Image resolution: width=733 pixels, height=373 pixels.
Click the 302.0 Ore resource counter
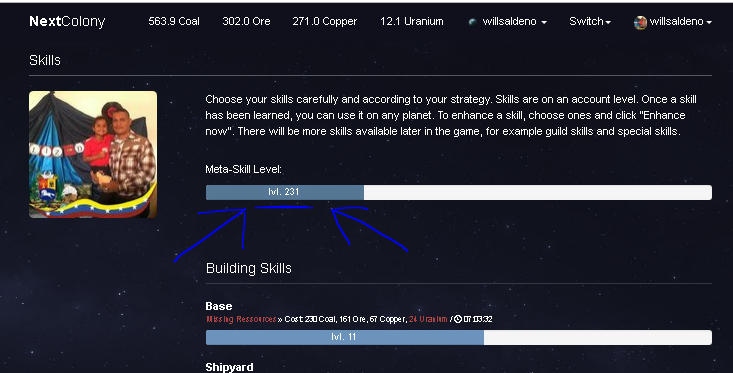pyautogui.click(x=246, y=22)
